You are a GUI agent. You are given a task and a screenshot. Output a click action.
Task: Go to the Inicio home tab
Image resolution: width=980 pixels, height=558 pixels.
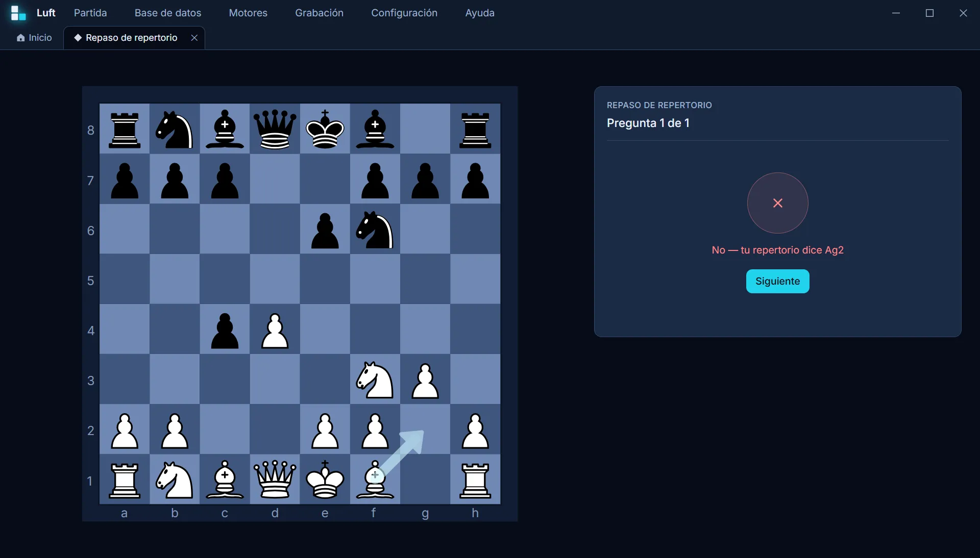(x=34, y=38)
